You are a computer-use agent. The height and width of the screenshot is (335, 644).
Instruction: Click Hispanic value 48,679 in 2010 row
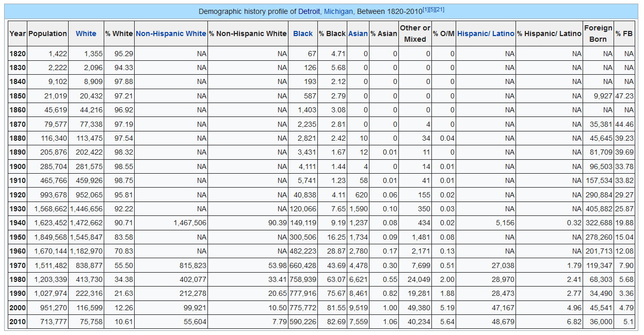503,322
